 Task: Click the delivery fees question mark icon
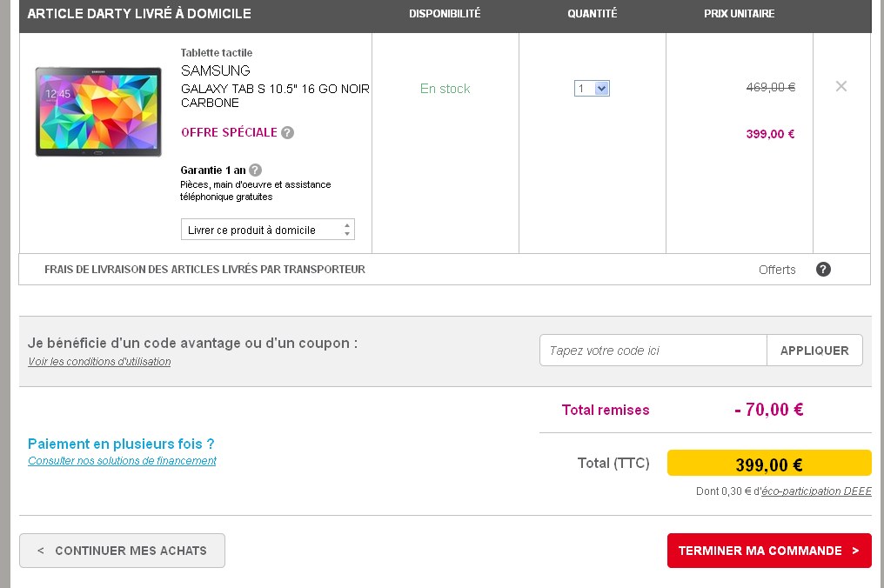pos(823,270)
